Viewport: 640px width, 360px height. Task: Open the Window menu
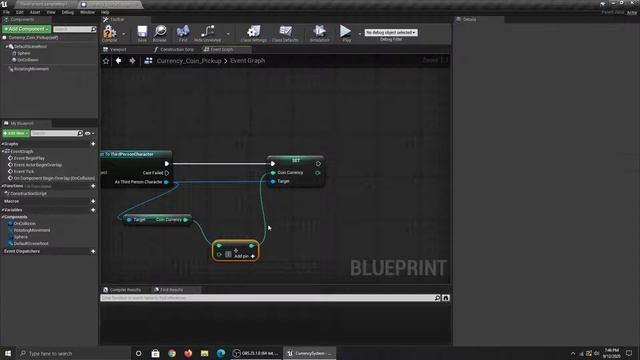(87, 12)
